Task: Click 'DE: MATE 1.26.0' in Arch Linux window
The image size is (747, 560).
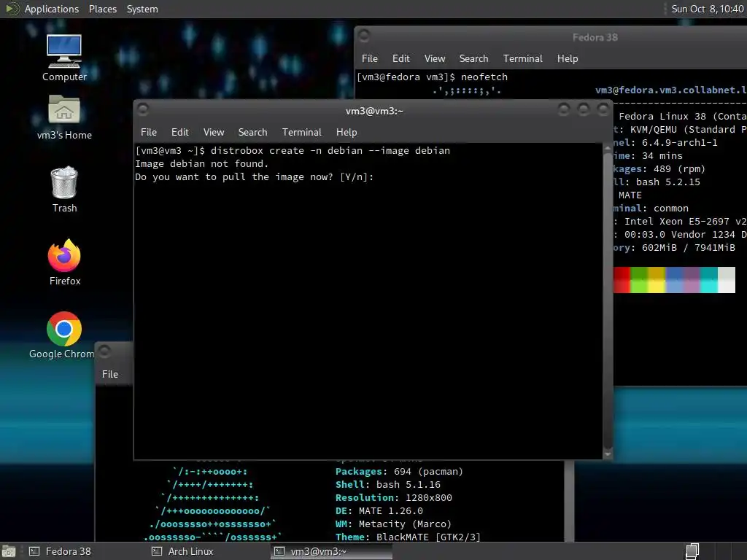Action: (x=379, y=511)
